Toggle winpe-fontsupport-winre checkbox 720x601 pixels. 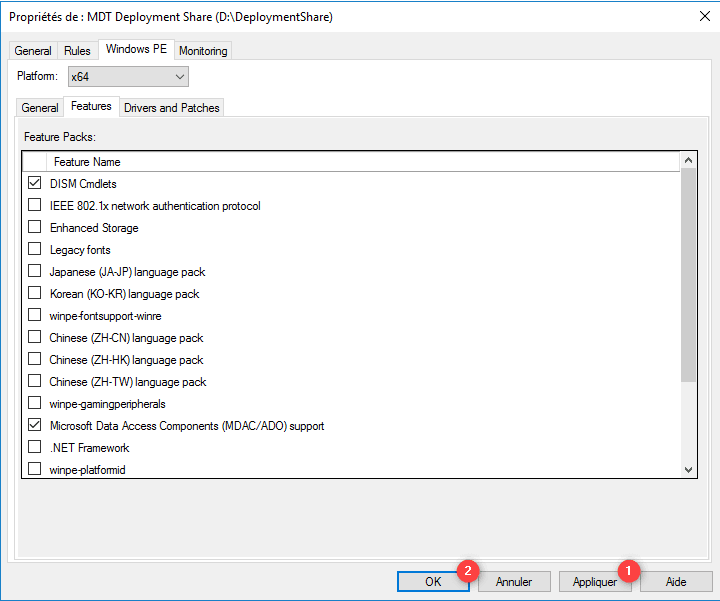pos(34,315)
